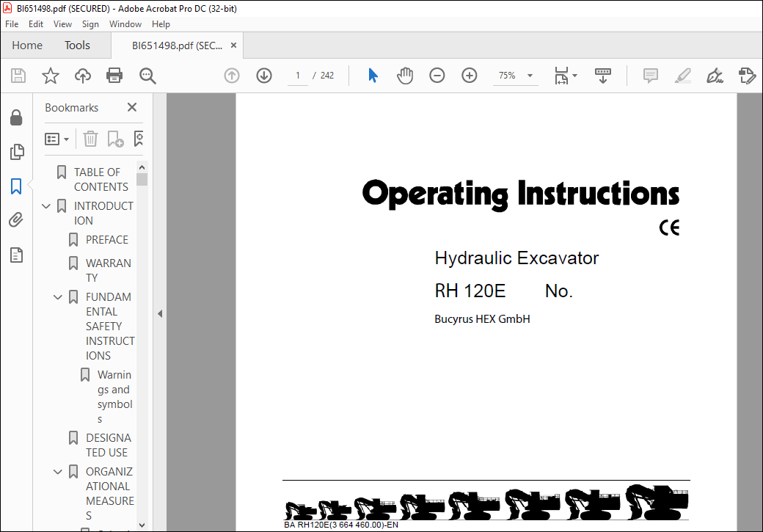Open the zoom level dropdown
The image size is (763, 532).
[x=530, y=76]
